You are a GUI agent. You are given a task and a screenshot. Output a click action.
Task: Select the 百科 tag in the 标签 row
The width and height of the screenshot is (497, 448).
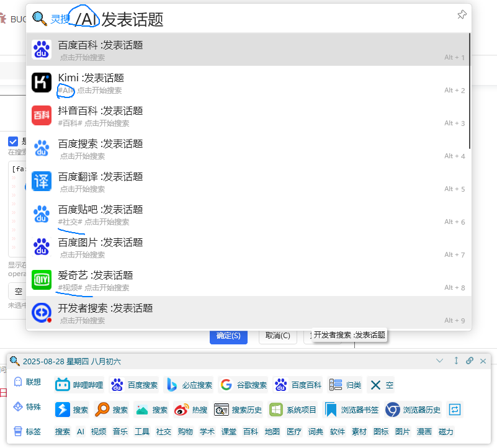click(251, 431)
